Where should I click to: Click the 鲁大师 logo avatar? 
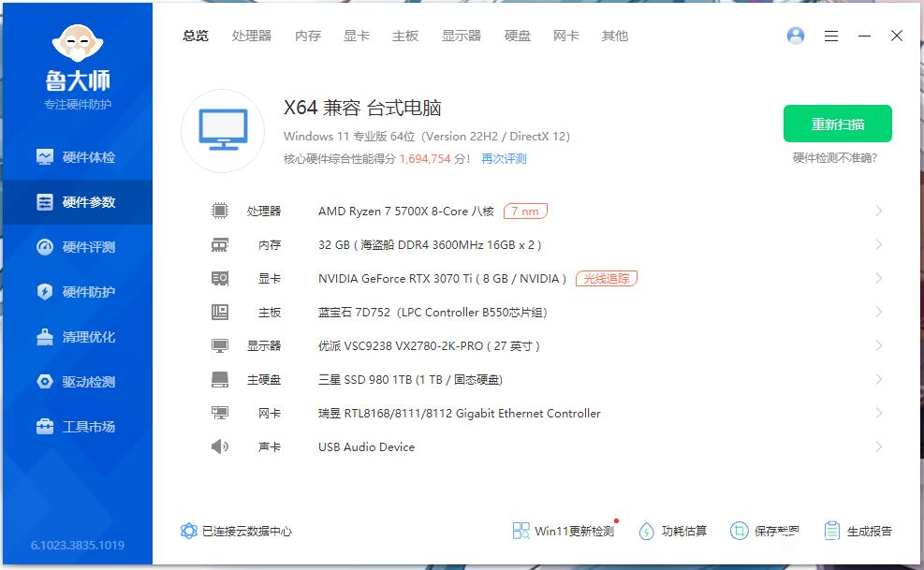tap(77, 42)
